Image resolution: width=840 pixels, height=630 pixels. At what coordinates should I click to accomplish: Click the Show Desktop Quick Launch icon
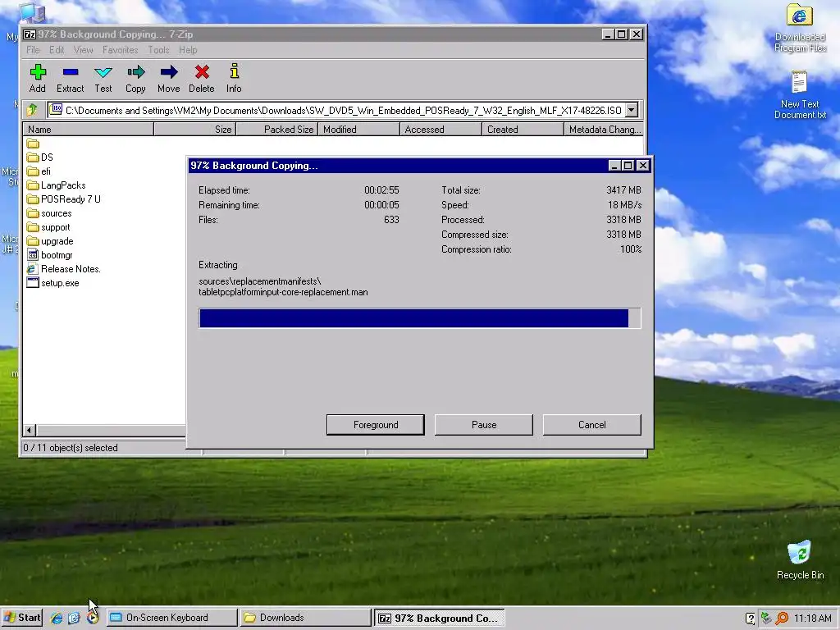[x=75, y=618]
